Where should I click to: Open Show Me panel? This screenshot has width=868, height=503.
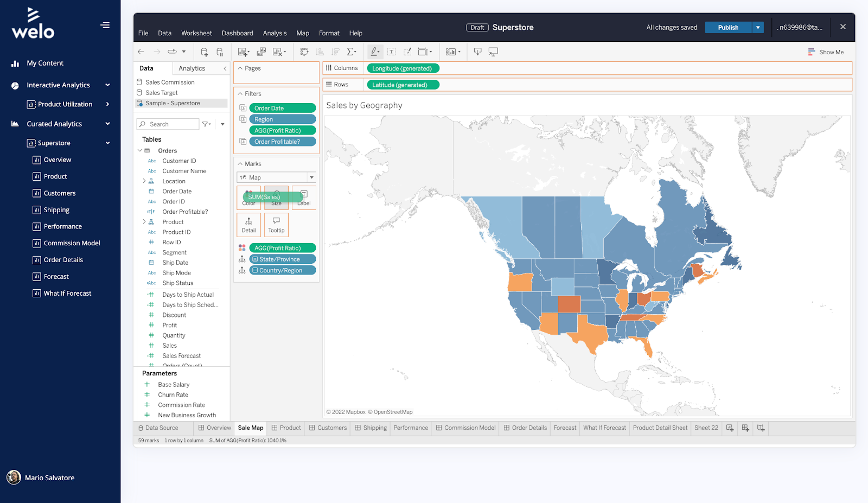coord(826,52)
